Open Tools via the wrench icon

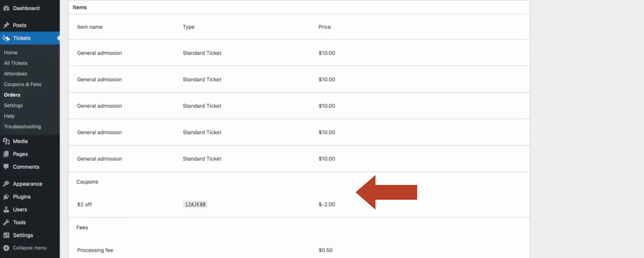6,222
